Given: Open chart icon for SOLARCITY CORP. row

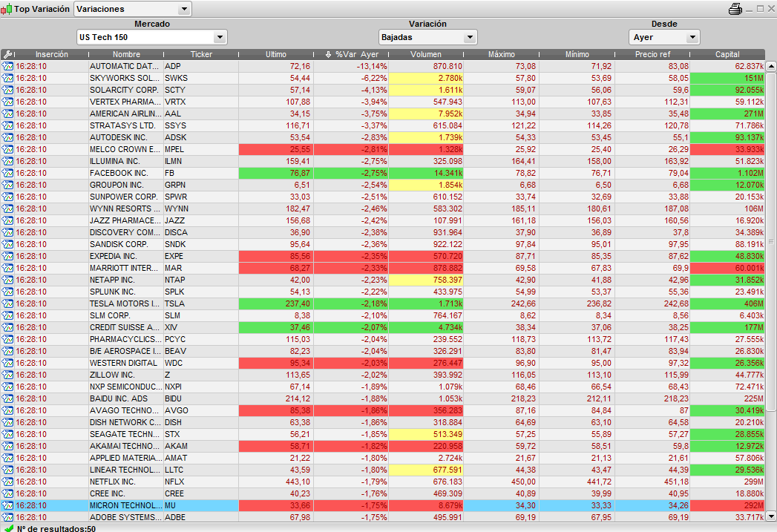Looking at the screenshot, I should click(x=7, y=91).
